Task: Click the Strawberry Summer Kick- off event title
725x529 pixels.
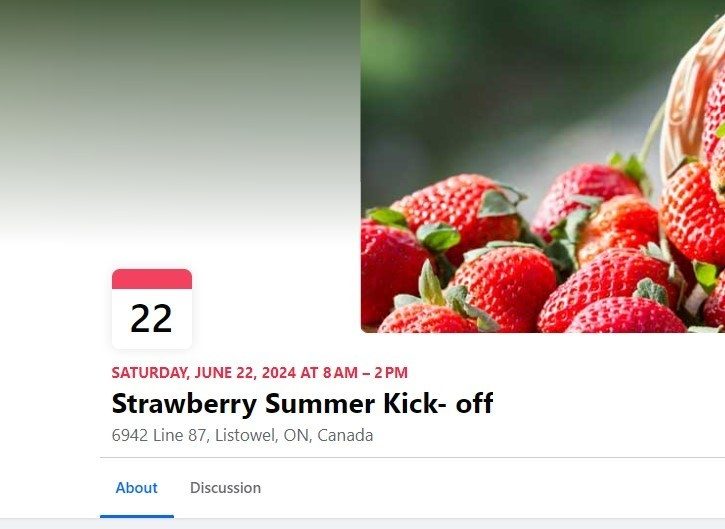Action: [302, 404]
